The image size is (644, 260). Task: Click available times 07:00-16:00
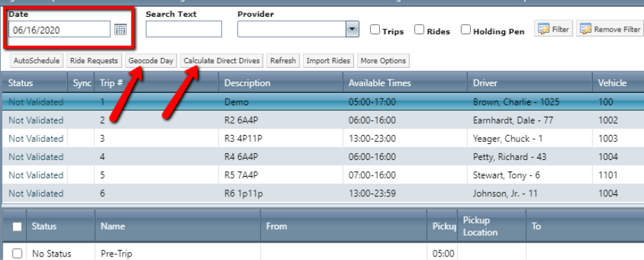click(x=372, y=175)
